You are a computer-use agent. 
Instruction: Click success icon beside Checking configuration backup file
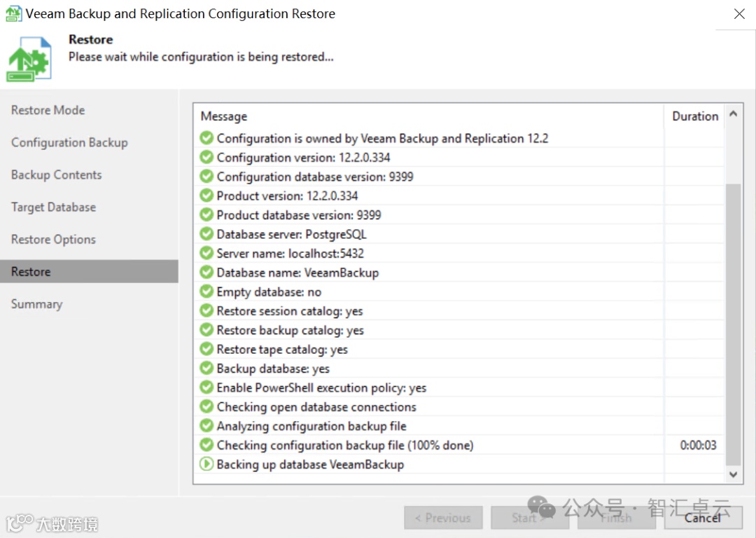pyautogui.click(x=206, y=445)
